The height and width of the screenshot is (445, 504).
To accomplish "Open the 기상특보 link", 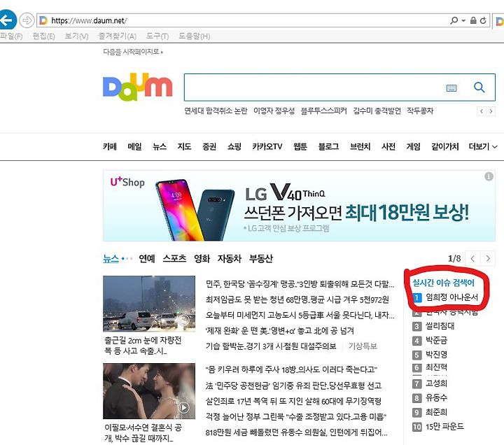I will coord(363,346).
